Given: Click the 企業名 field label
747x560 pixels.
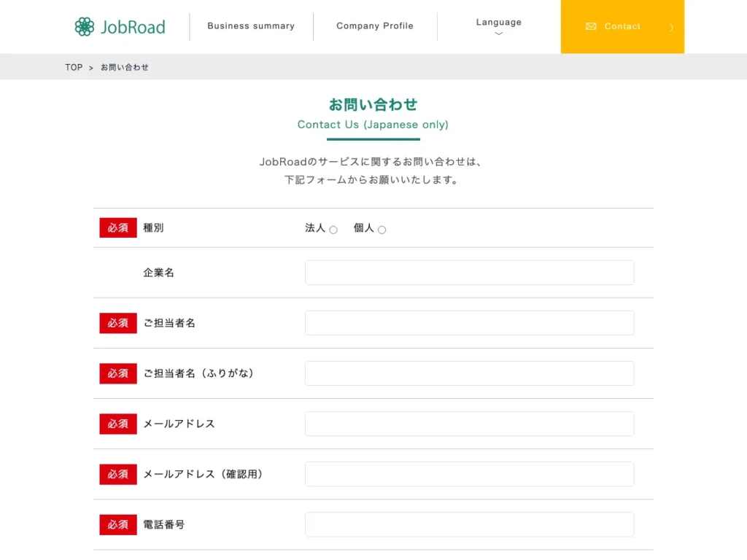Looking at the screenshot, I should pyautogui.click(x=158, y=273).
